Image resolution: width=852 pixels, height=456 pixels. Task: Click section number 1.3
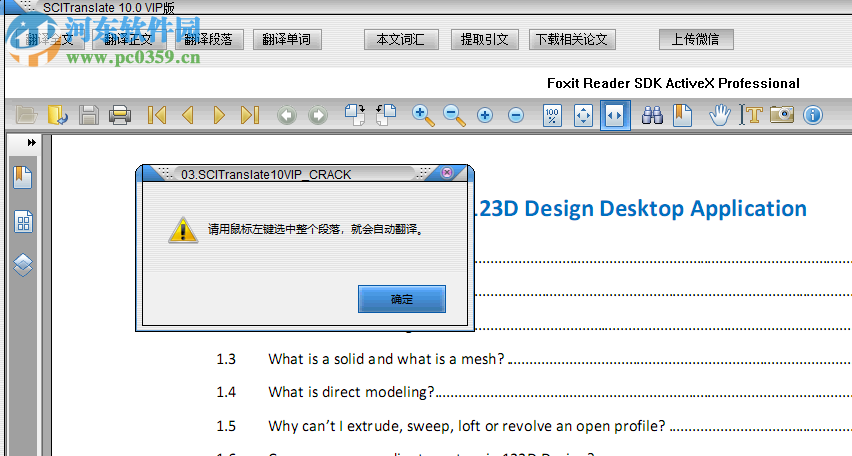[226, 359]
